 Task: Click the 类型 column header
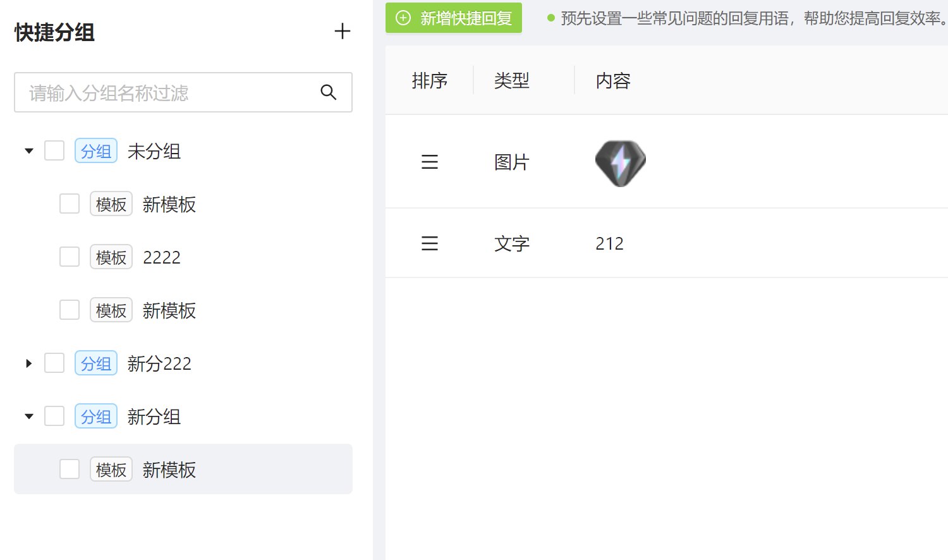coord(512,81)
